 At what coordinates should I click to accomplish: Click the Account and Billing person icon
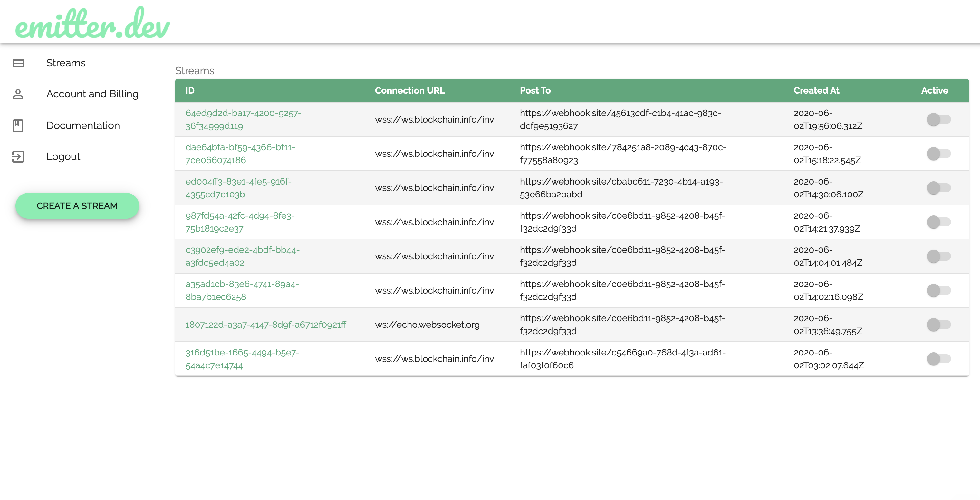click(18, 94)
